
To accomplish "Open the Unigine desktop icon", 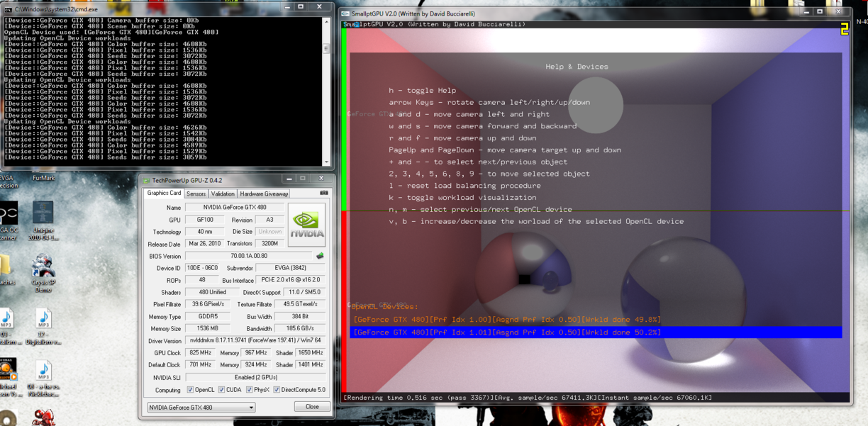I will (x=43, y=216).
